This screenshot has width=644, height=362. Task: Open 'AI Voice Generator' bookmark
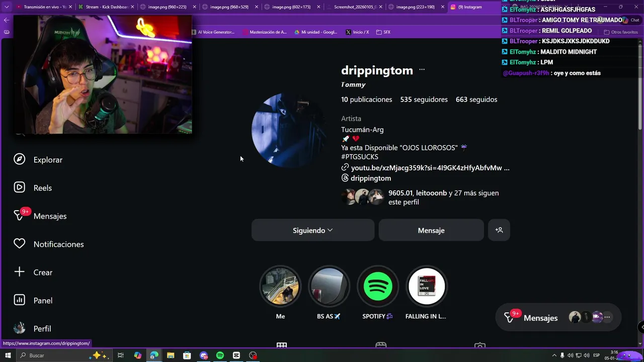213,32
